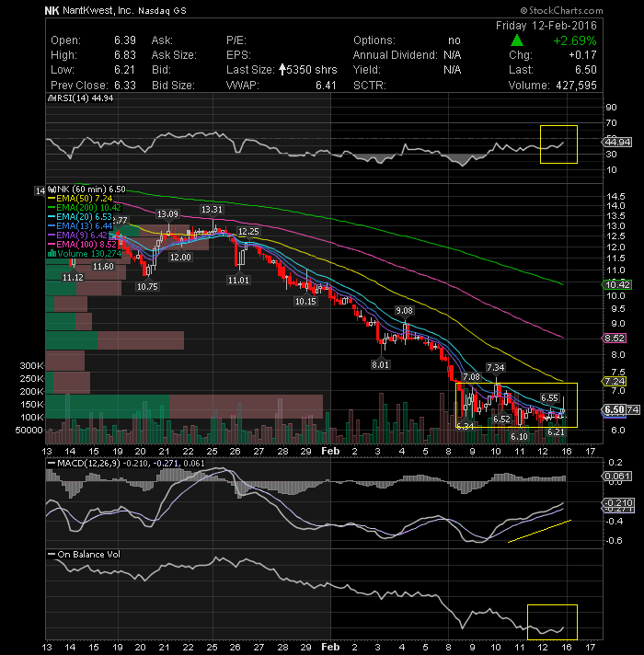644x655 pixels.
Task: Click the Last Size 5350 shrs value
Action: 312,70
